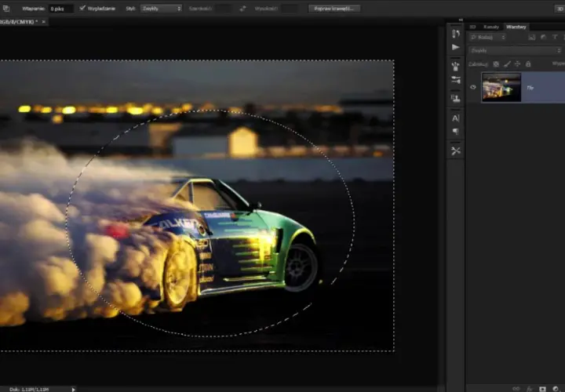
Task: Select the RGB/8/CMYK document tab
Action: pos(19,22)
